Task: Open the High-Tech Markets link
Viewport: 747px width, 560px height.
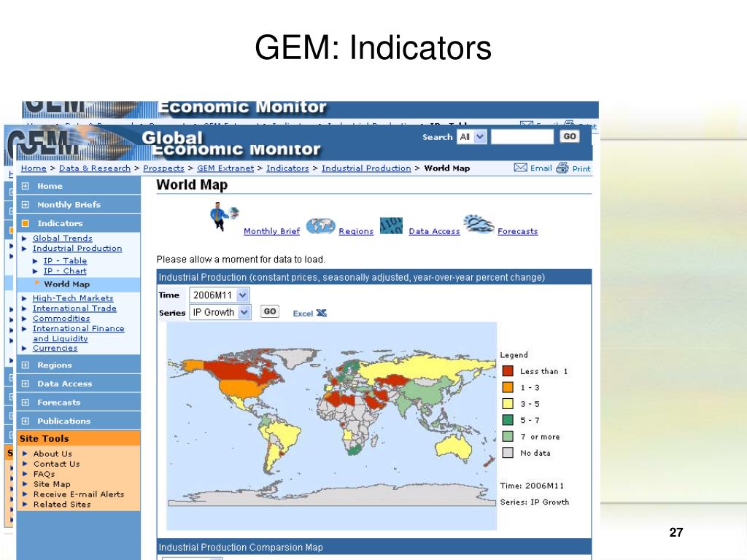Action: point(73,298)
